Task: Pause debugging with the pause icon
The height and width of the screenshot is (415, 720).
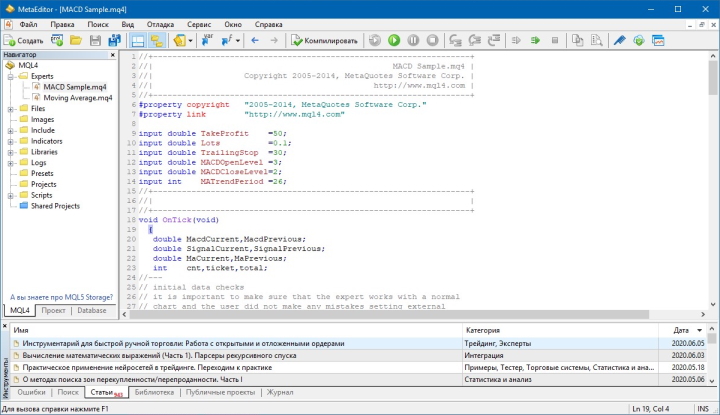Action: click(x=413, y=41)
